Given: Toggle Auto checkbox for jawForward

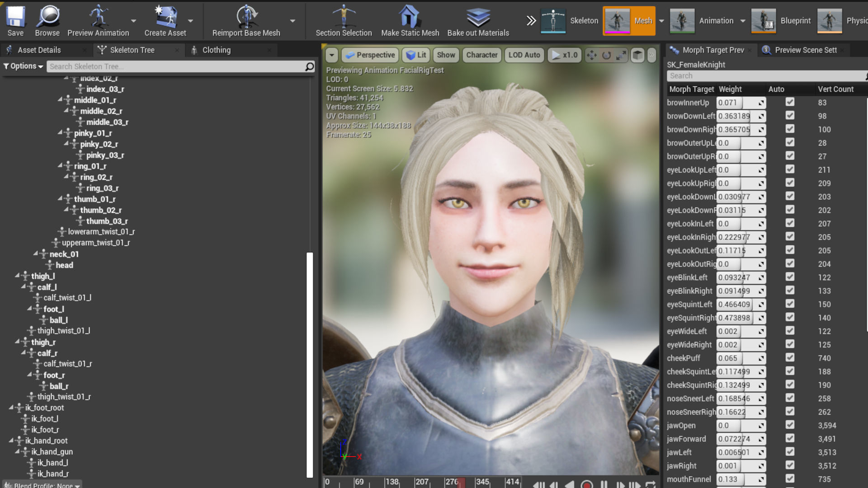Looking at the screenshot, I should point(790,438).
